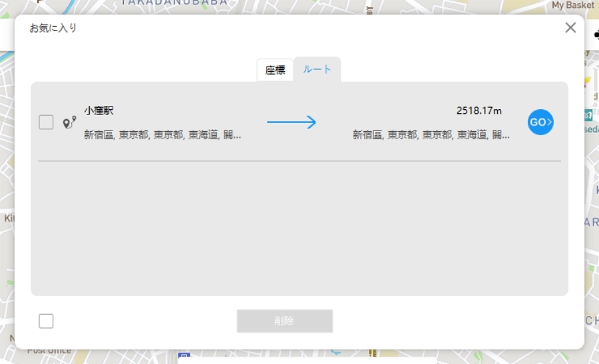Image resolution: width=599 pixels, height=364 pixels.
Task: Click the My Basket label on map
Action: [x=572, y=5]
